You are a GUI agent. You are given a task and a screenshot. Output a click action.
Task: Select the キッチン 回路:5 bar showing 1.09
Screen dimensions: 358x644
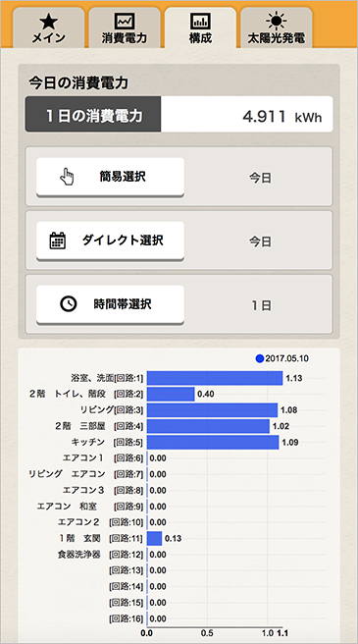[213, 443]
